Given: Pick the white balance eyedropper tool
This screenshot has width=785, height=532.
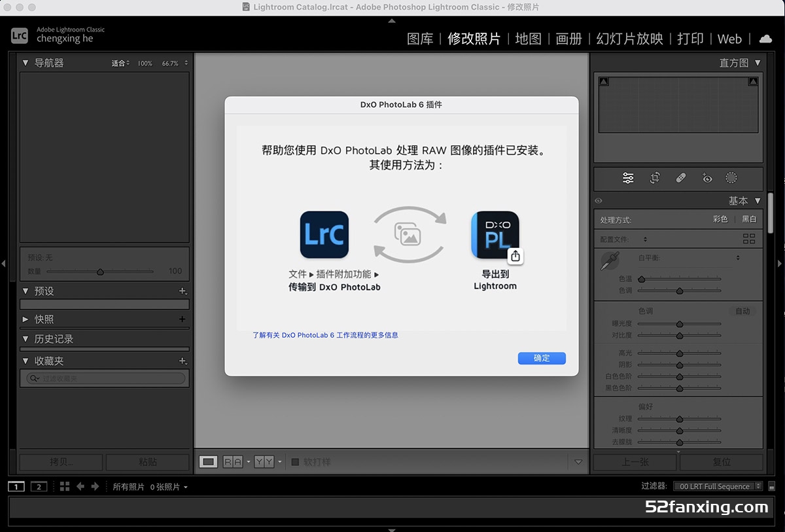Looking at the screenshot, I should pyautogui.click(x=610, y=260).
